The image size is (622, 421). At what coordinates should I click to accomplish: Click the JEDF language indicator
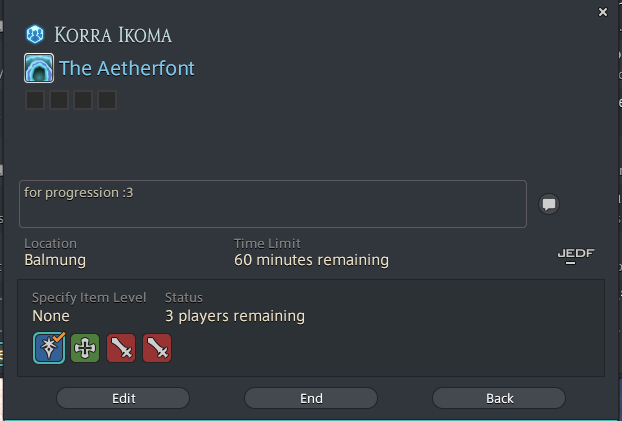pos(575,255)
